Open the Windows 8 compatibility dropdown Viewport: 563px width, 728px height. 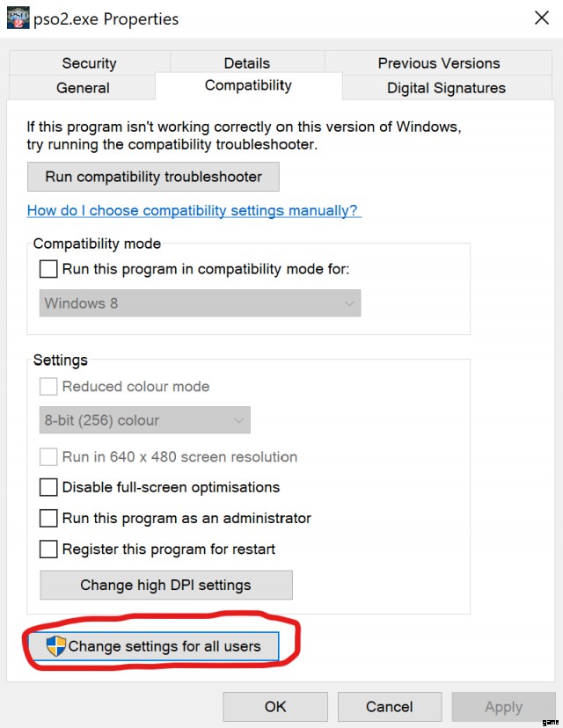(201, 303)
